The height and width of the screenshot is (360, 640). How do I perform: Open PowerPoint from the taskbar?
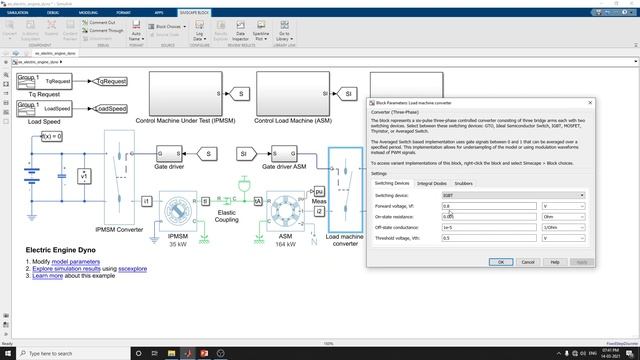204,353
